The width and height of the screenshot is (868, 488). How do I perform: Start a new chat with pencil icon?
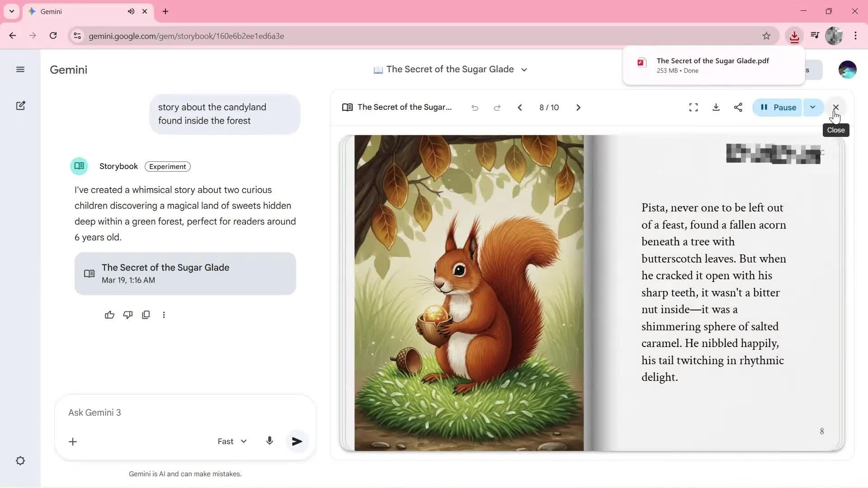coord(20,106)
